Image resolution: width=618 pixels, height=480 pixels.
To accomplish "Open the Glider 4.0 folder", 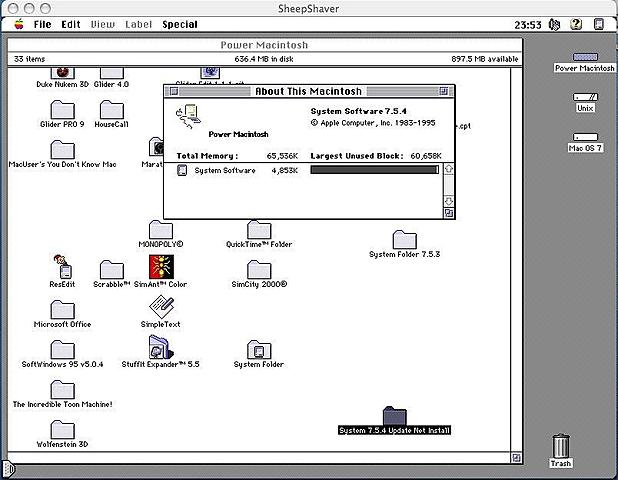I will (112, 73).
